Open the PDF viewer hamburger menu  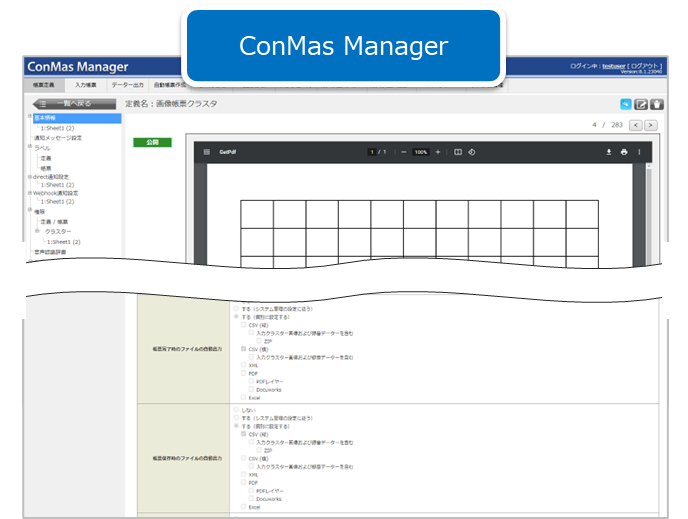click(x=207, y=152)
